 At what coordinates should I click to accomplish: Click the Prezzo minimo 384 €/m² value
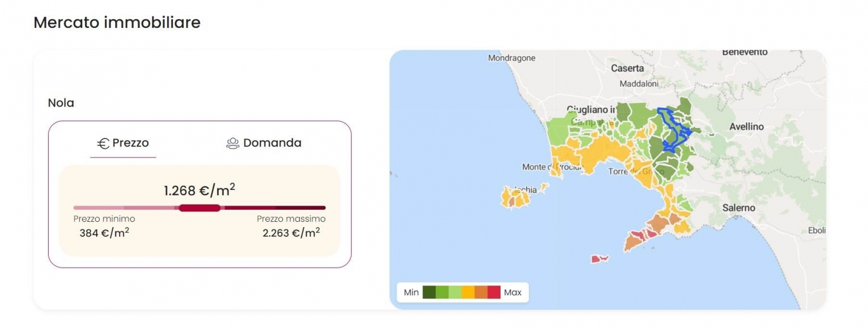coord(104,233)
